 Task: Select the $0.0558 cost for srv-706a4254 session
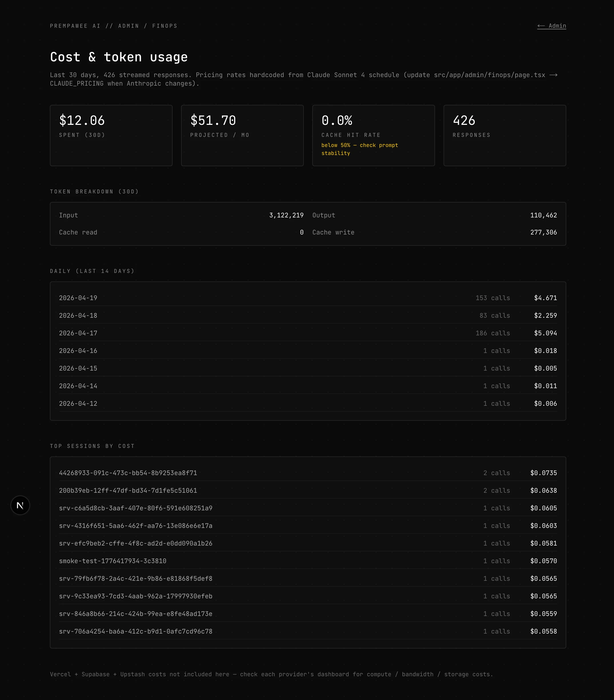pos(544,631)
